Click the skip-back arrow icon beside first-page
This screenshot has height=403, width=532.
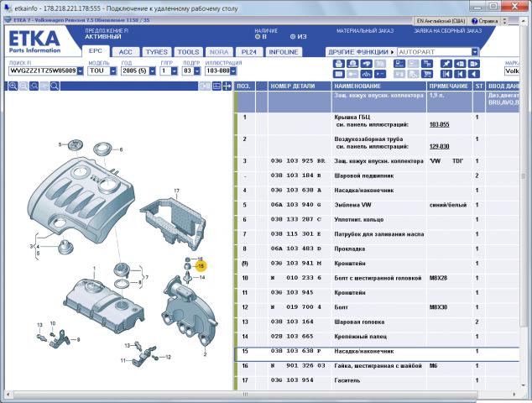click(460, 74)
